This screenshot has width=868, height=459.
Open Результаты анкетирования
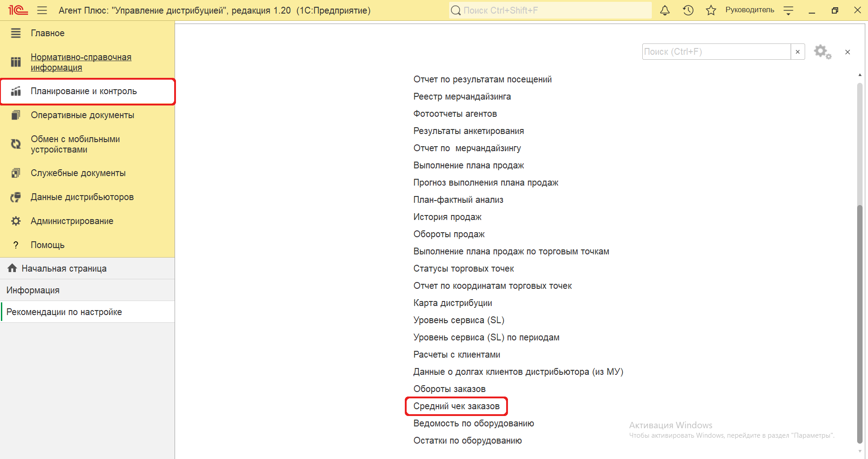click(469, 131)
